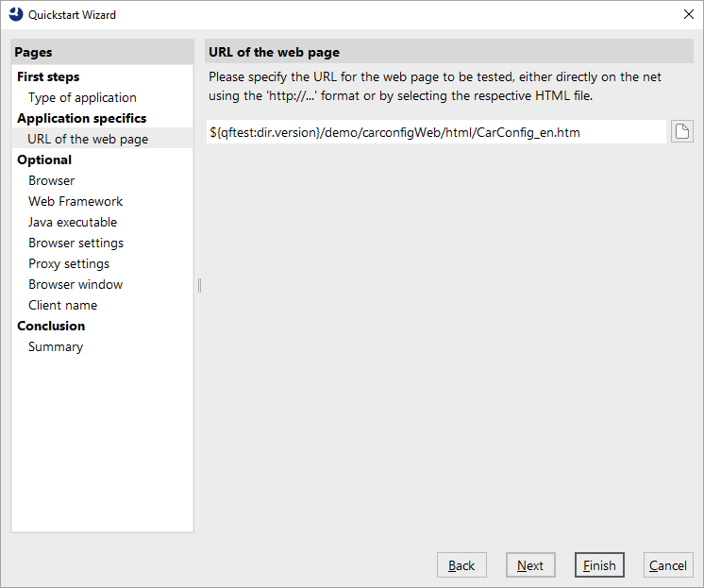This screenshot has height=588, width=704.
Task: Open the Type of application page
Action: [x=82, y=97]
